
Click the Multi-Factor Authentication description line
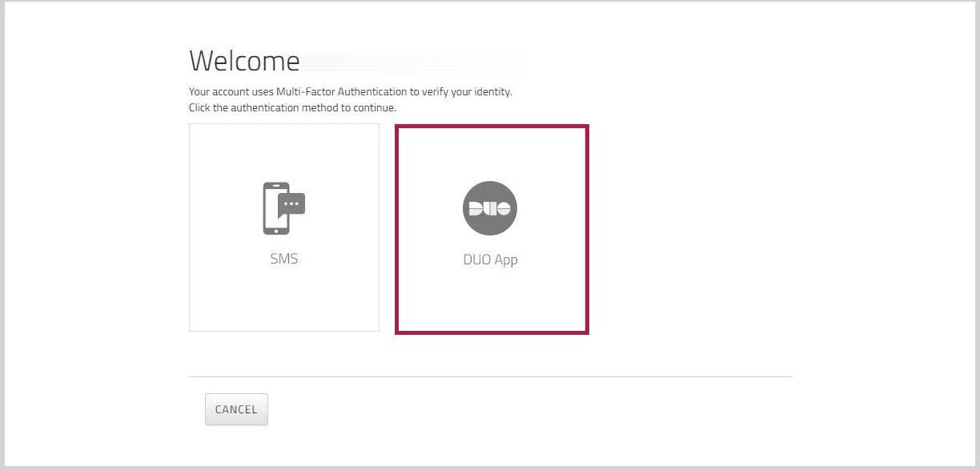[350, 92]
